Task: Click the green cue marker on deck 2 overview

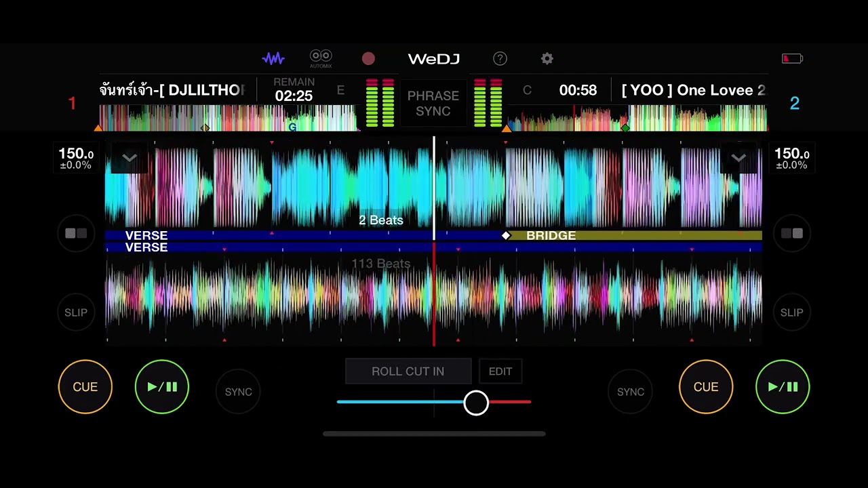Action: [x=625, y=127]
